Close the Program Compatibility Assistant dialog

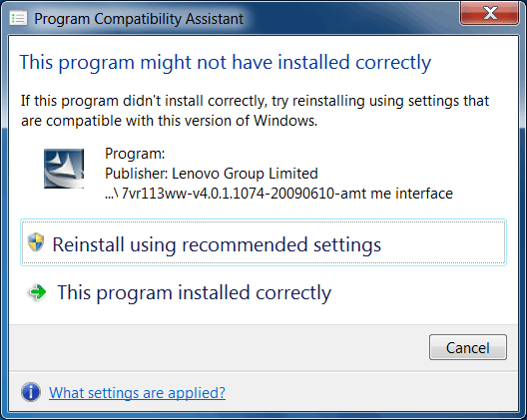click(x=489, y=13)
